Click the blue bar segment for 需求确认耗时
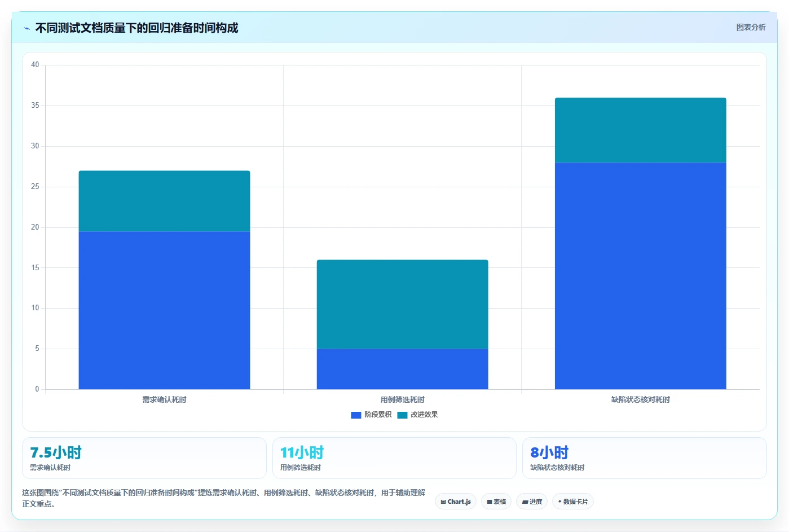Viewport: 789px width, 532px height. (x=164, y=310)
